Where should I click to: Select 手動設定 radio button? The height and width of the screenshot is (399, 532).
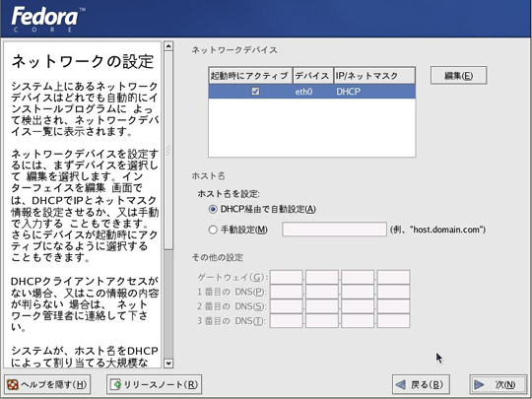pos(213,230)
